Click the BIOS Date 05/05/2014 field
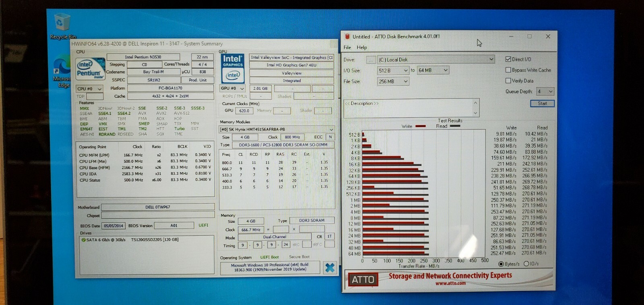 point(114,226)
